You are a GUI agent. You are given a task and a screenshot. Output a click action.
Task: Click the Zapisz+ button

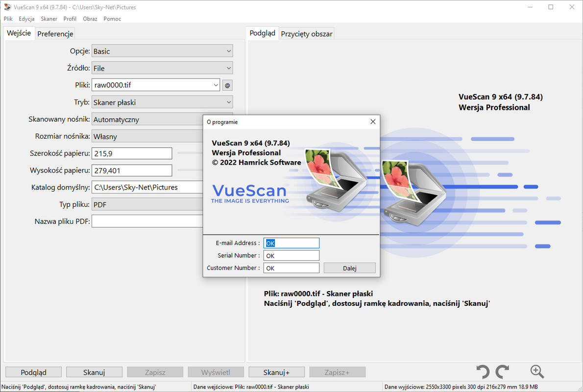(337, 372)
